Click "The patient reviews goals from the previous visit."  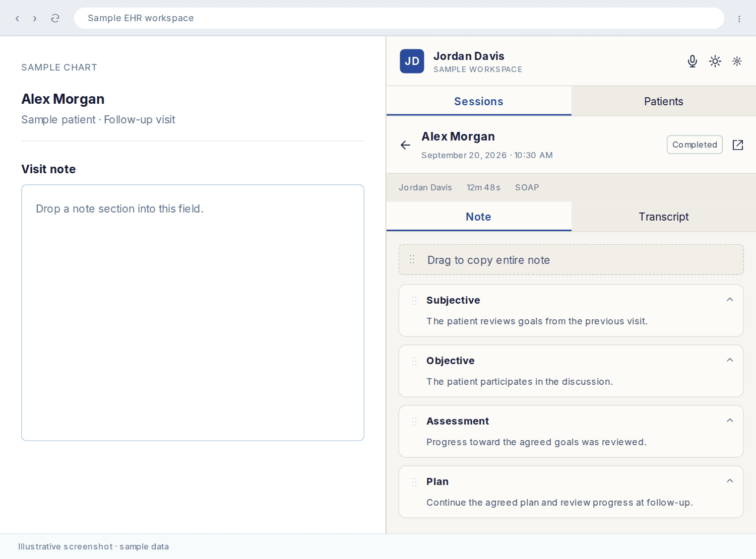(537, 321)
